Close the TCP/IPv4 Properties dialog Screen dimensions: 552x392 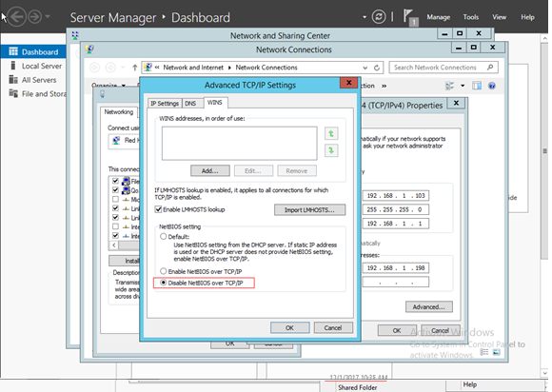pos(456,103)
